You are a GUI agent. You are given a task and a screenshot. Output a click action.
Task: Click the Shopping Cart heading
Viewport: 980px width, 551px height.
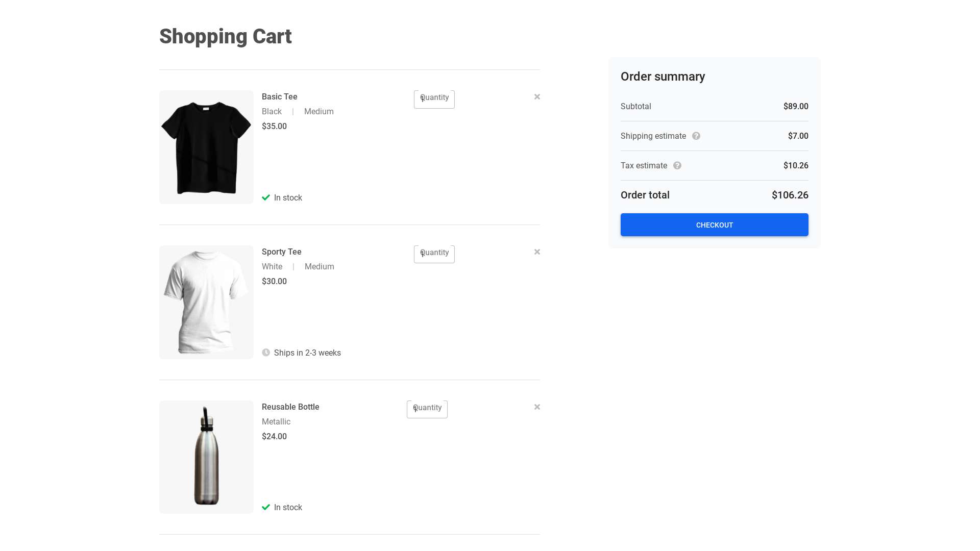click(225, 37)
